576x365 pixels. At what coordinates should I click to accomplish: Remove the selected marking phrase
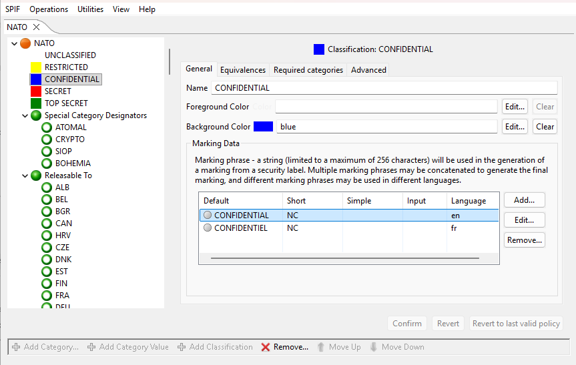524,240
